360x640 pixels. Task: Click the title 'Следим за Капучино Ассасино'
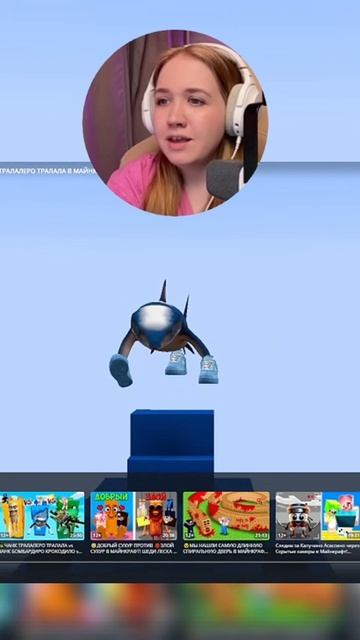318,548
